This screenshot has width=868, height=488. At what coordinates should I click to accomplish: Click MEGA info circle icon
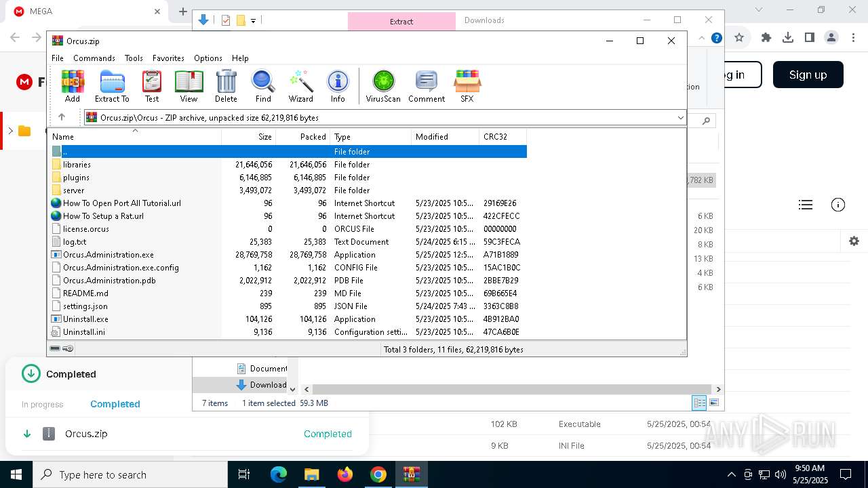(838, 205)
